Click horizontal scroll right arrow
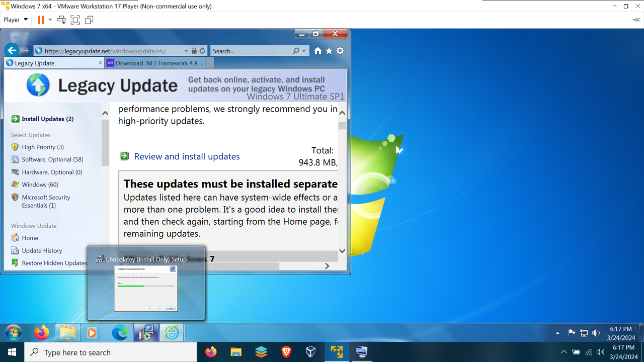 (x=327, y=266)
